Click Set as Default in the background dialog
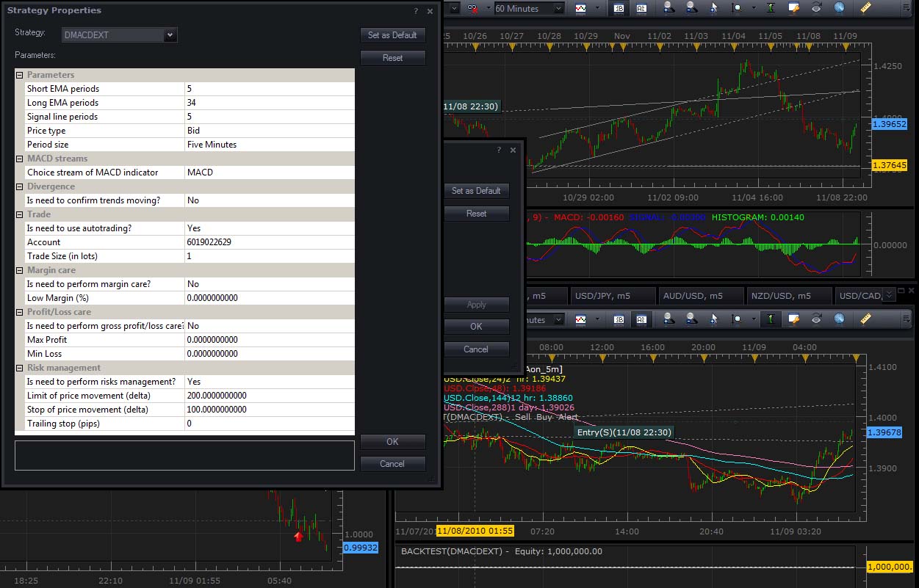The image size is (919, 588). point(476,191)
